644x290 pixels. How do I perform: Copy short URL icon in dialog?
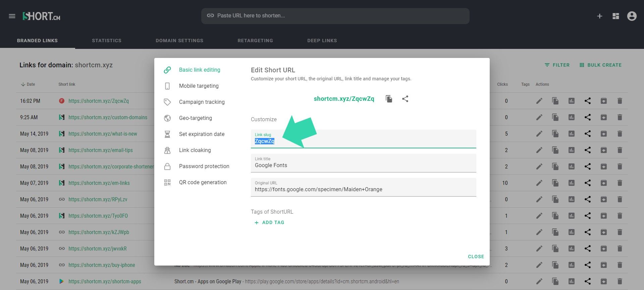pyautogui.click(x=389, y=99)
